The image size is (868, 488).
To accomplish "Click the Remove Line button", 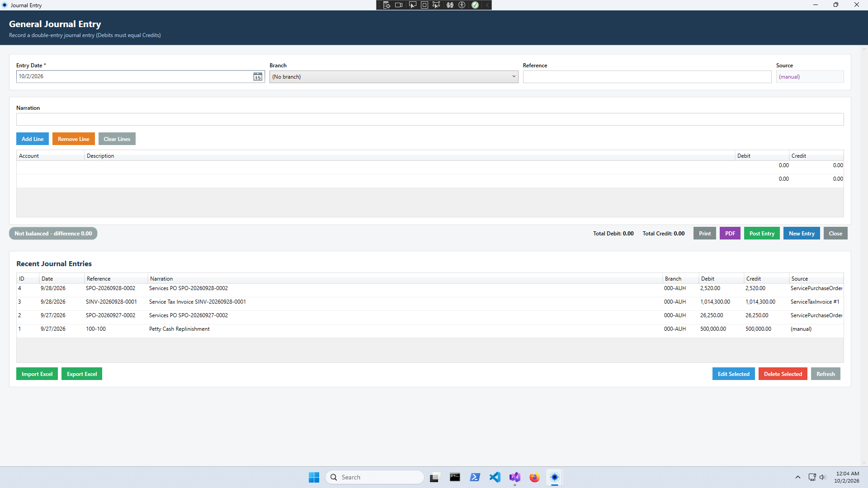I will (x=74, y=139).
